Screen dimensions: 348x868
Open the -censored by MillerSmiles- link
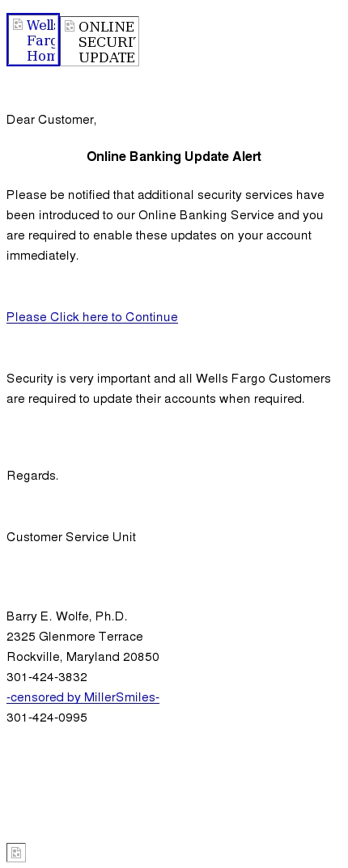point(83,697)
